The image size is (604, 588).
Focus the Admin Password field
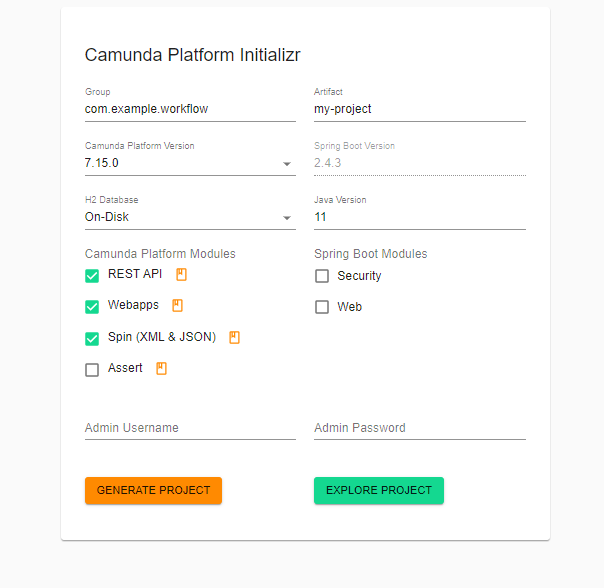[x=419, y=428]
